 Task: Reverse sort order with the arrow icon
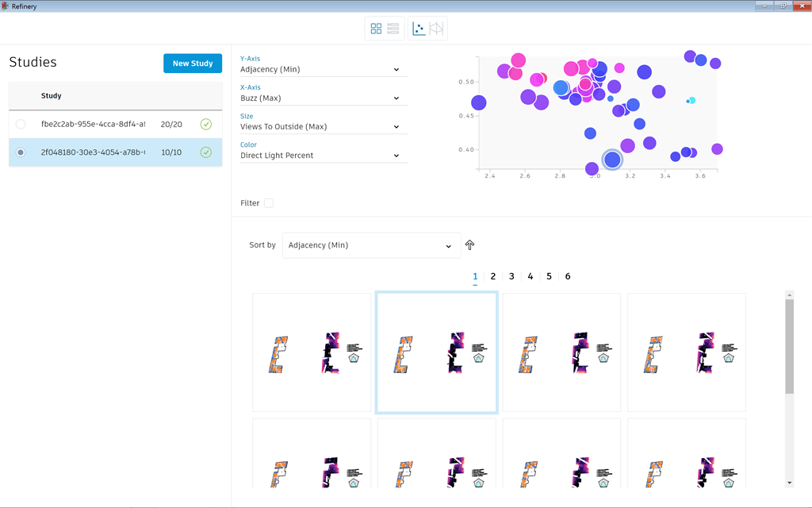coord(469,245)
